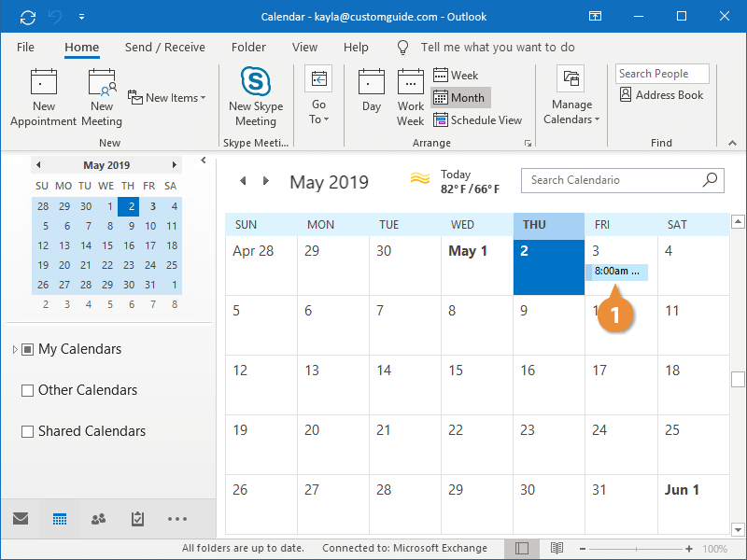Toggle the My Calendars checkbox

point(28,350)
